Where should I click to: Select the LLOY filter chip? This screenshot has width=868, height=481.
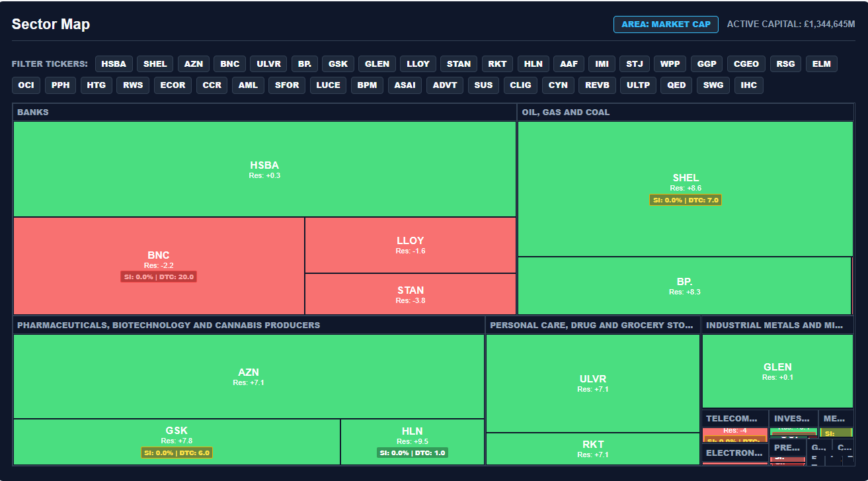(418, 64)
